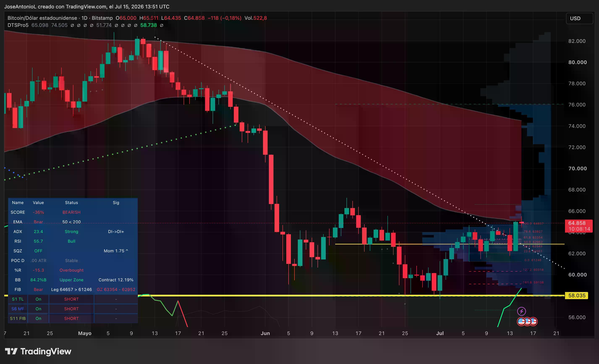Click the ADX status Strong
599x364 pixels.
(72, 232)
